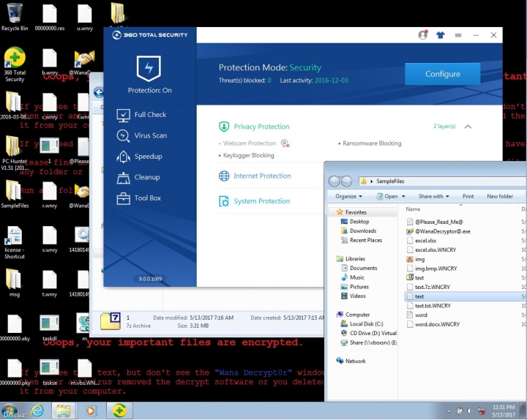Select Music library
527x420 pixels.
pyautogui.click(x=357, y=278)
